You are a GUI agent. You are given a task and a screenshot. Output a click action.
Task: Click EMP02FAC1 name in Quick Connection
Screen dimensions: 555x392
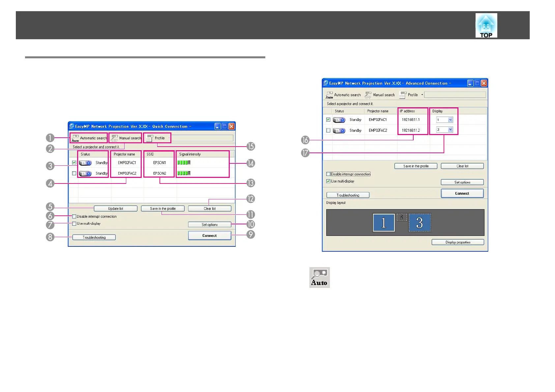point(127,163)
